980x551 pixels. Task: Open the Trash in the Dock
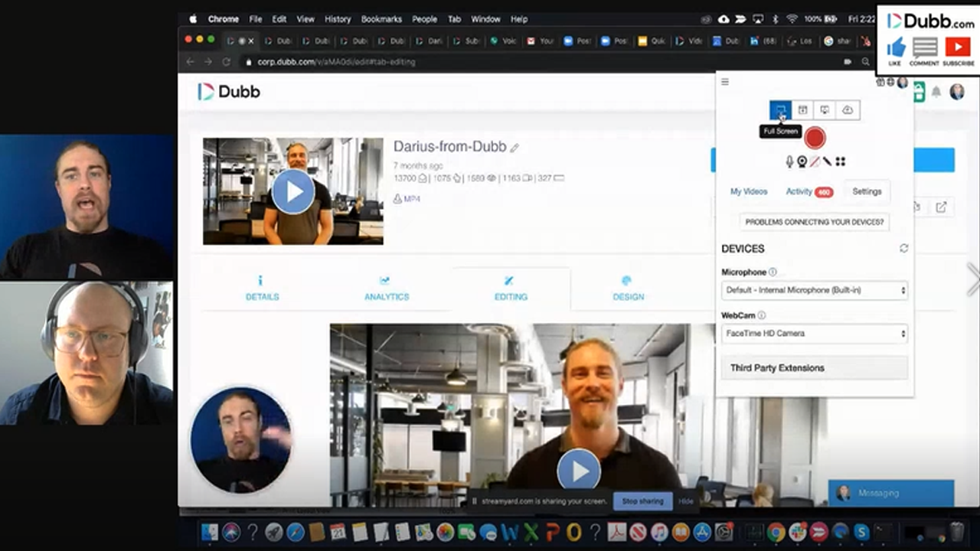(x=957, y=532)
